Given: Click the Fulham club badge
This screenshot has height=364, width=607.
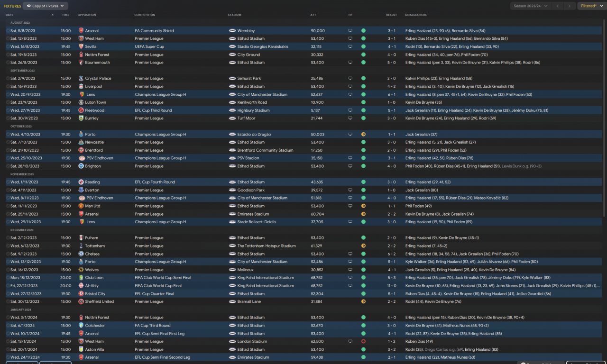Looking at the screenshot, I should (81, 238).
